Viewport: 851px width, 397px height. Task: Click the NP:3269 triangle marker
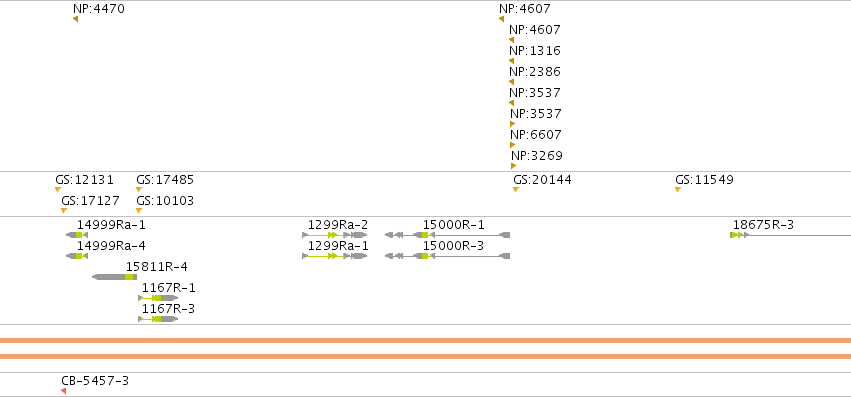[513, 166]
